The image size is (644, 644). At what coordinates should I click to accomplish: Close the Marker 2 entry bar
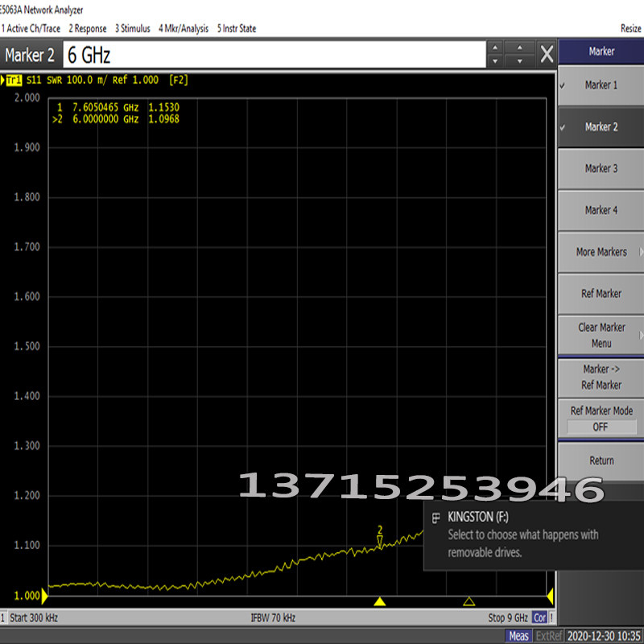coord(547,54)
